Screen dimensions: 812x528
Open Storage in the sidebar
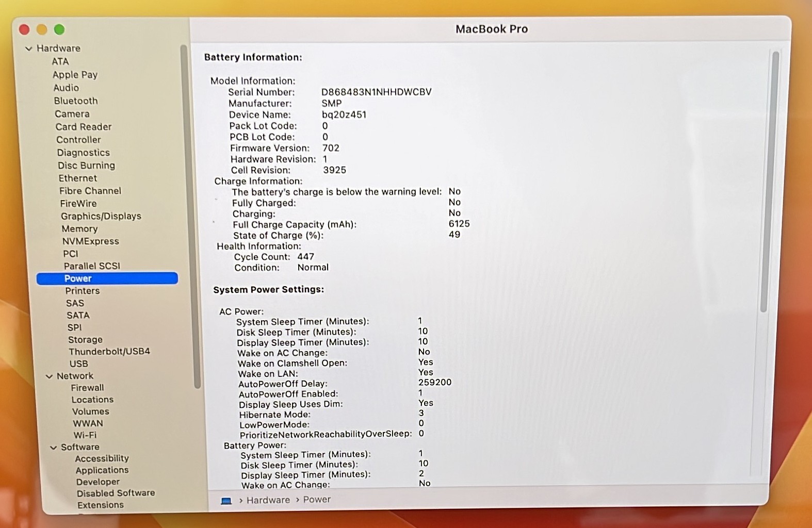click(x=85, y=340)
